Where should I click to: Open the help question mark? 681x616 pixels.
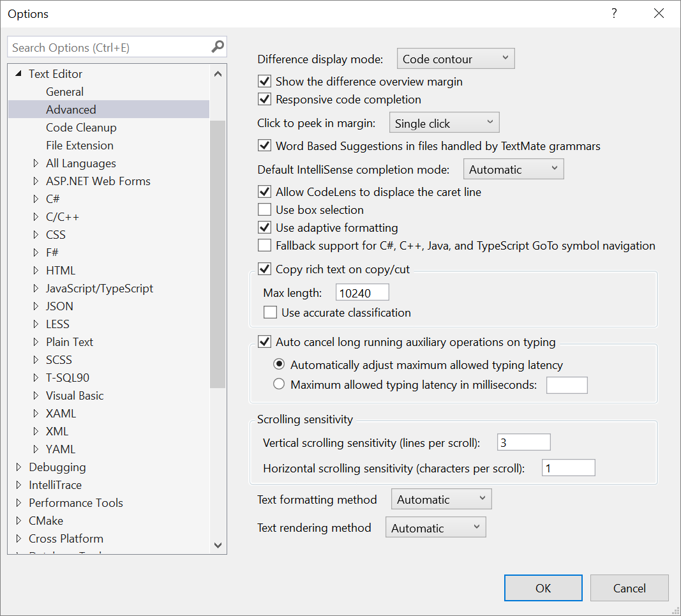click(x=614, y=13)
